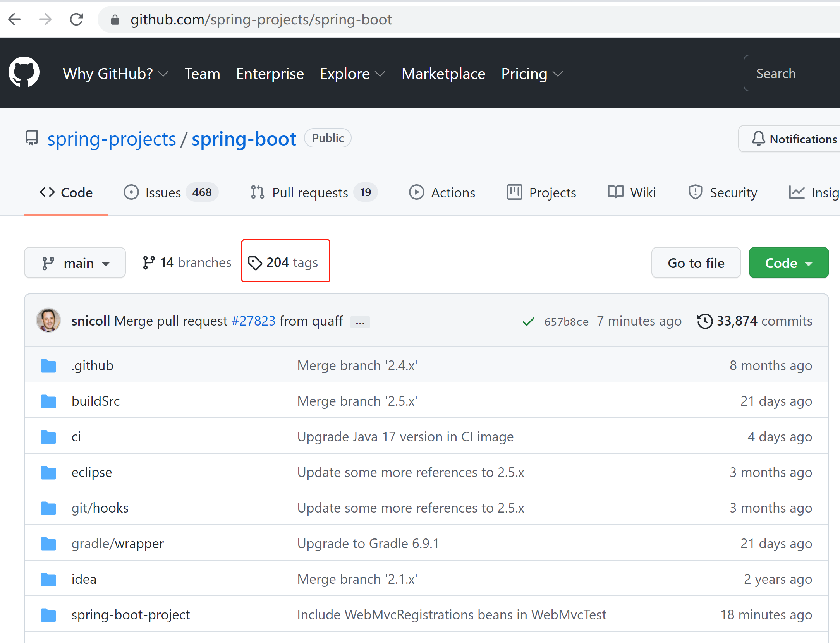Viewport: 840px width, 643px height.
Task: Open the gradle/wrapper folder
Action: click(x=118, y=544)
